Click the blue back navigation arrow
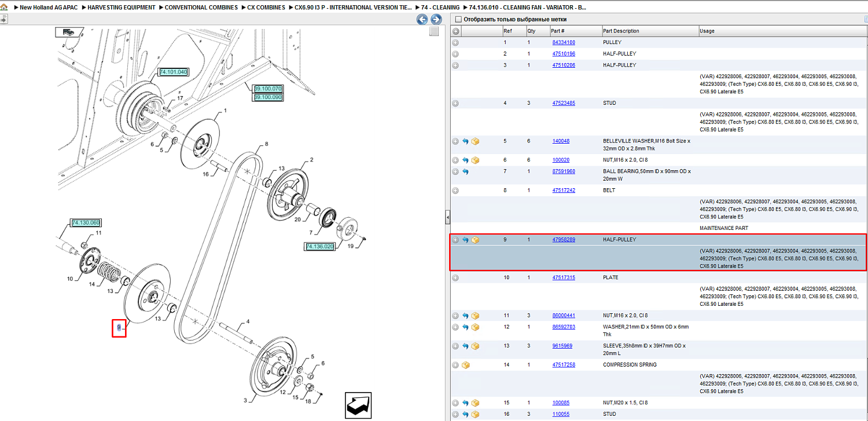This screenshot has width=868, height=421. pos(422,20)
